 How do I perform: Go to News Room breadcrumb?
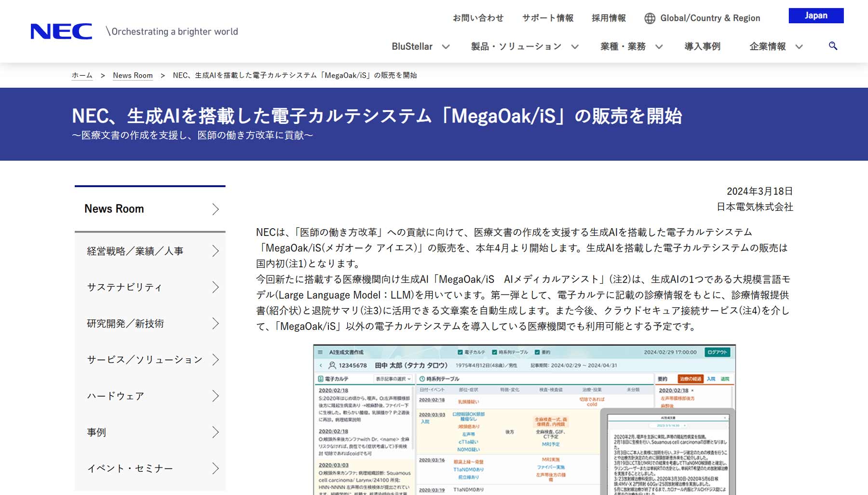[x=133, y=75]
